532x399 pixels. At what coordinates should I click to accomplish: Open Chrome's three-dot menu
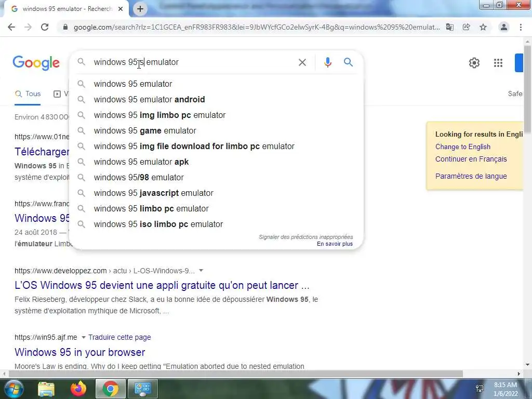coord(521,27)
